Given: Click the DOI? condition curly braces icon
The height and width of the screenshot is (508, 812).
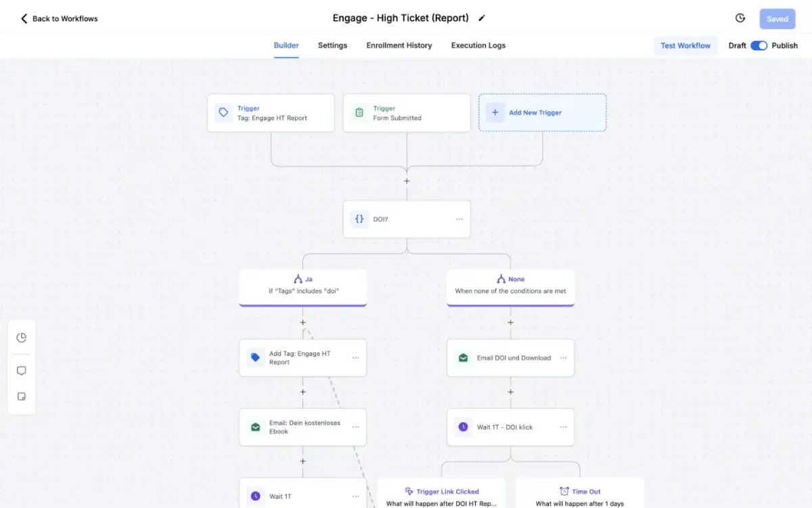Looking at the screenshot, I should click(359, 219).
